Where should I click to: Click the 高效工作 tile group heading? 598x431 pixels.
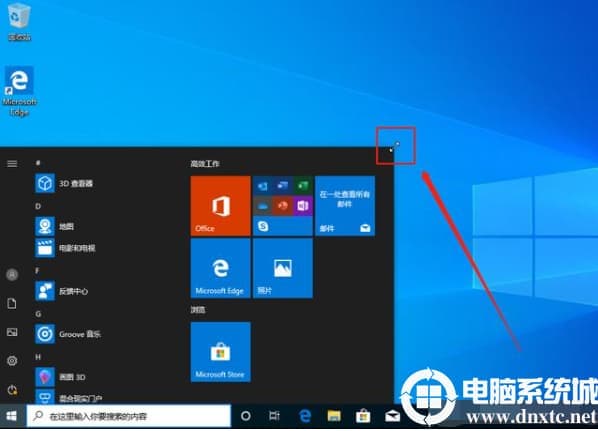coord(205,164)
